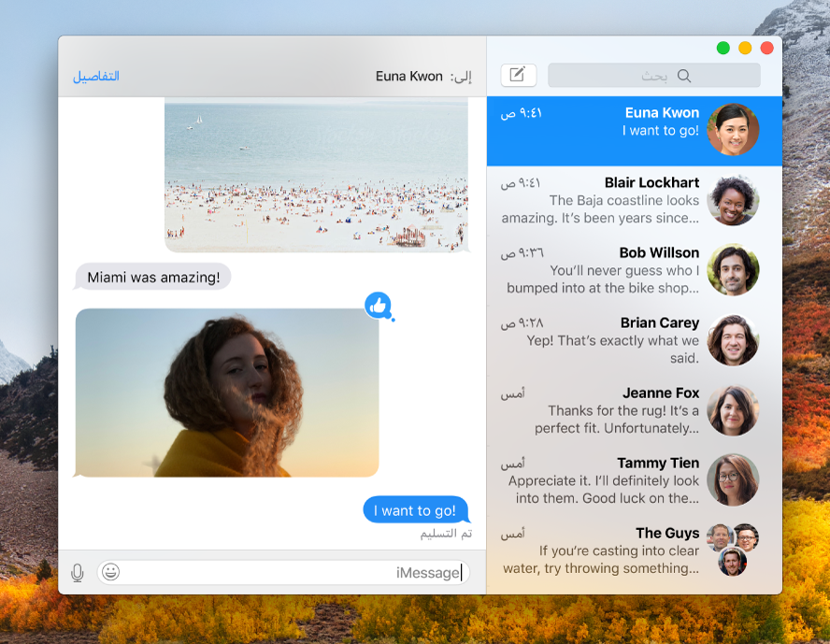The height and width of the screenshot is (644, 830).
Task: Select the Jeanne Fox conversation name
Action: click(x=661, y=393)
